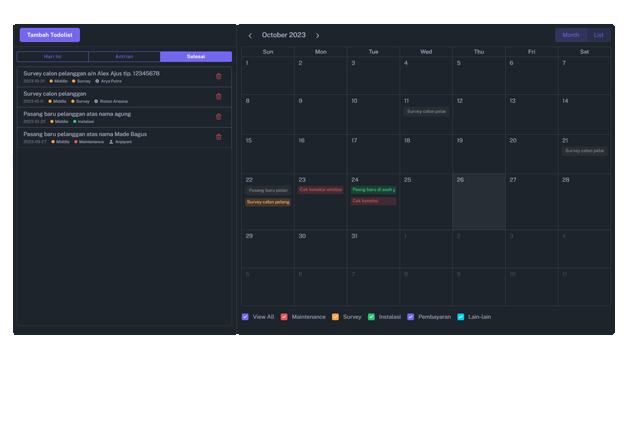
Task: Uncheck the Lain-lain filter checkbox
Action: (461, 317)
